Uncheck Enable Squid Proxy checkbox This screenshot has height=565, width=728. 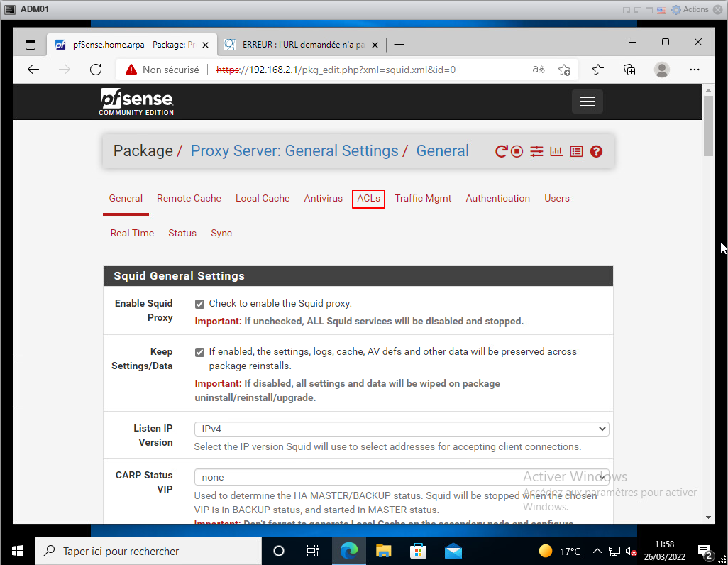(200, 304)
